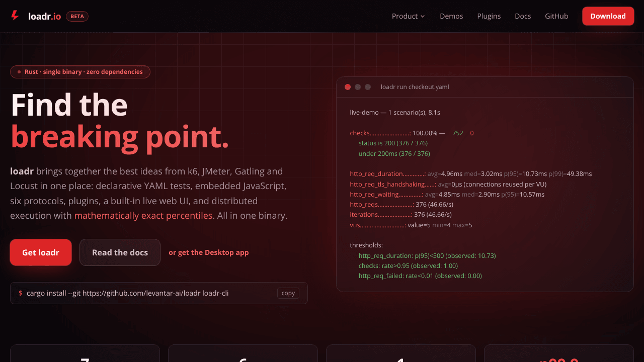Go to the Docs page
Image resolution: width=644 pixels, height=362 pixels.
tap(523, 16)
